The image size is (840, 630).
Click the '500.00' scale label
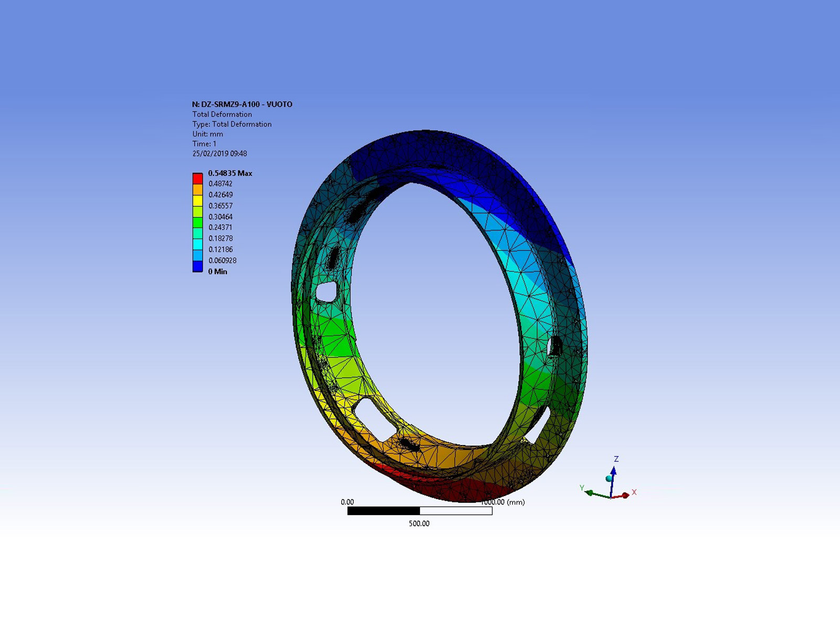pos(419,523)
